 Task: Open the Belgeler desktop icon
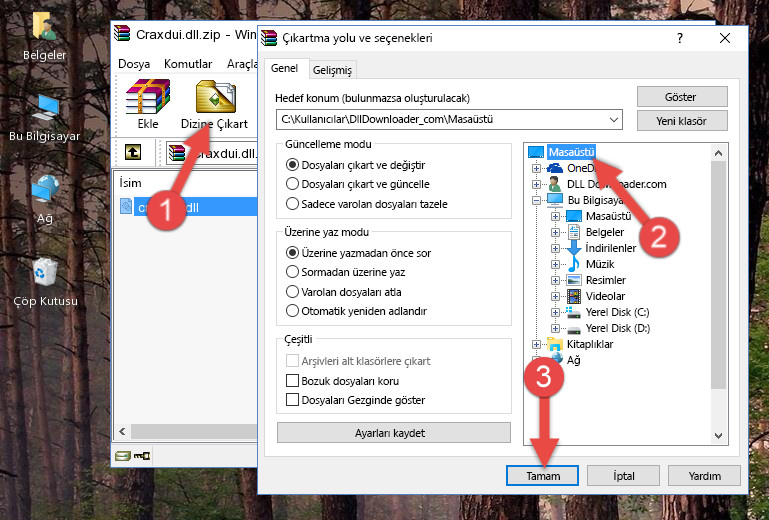44,36
